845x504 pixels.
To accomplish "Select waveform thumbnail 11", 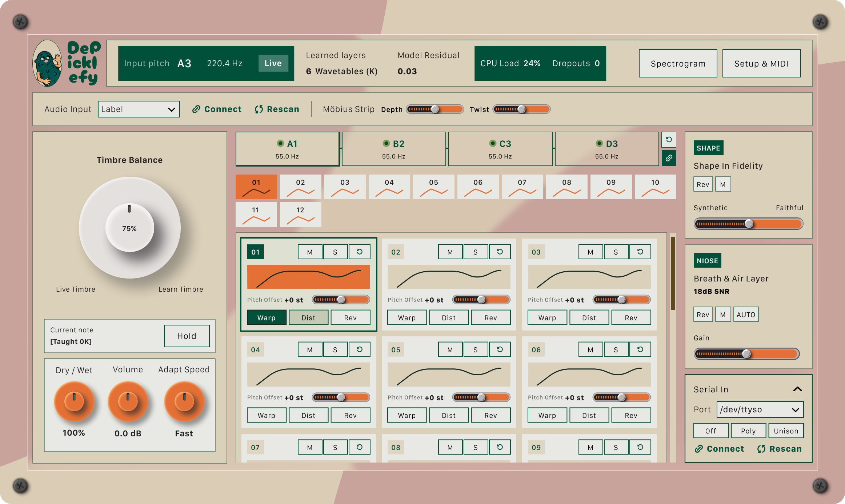I will pyautogui.click(x=256, y=215).
